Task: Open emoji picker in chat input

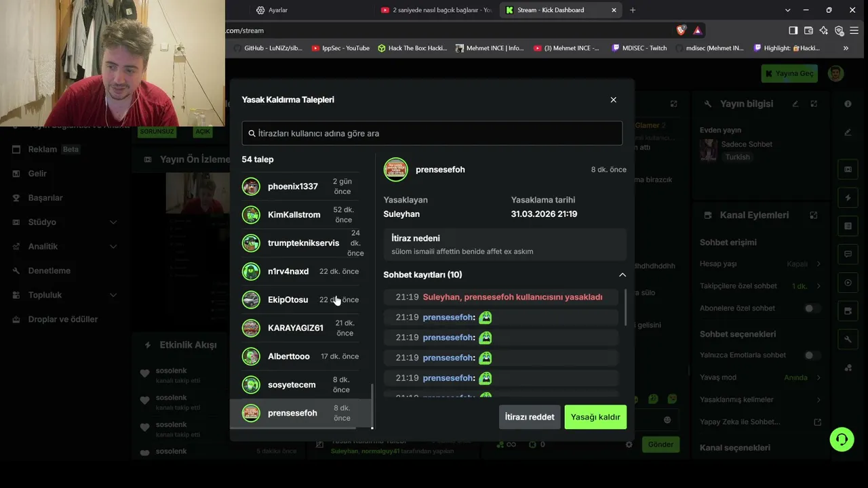Action: tap(667, 420)
